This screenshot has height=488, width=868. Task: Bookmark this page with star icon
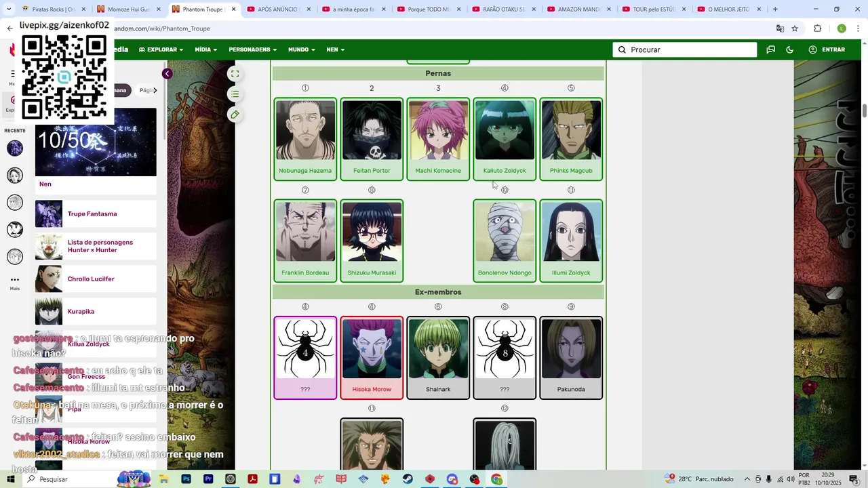(x=795, y=28)
